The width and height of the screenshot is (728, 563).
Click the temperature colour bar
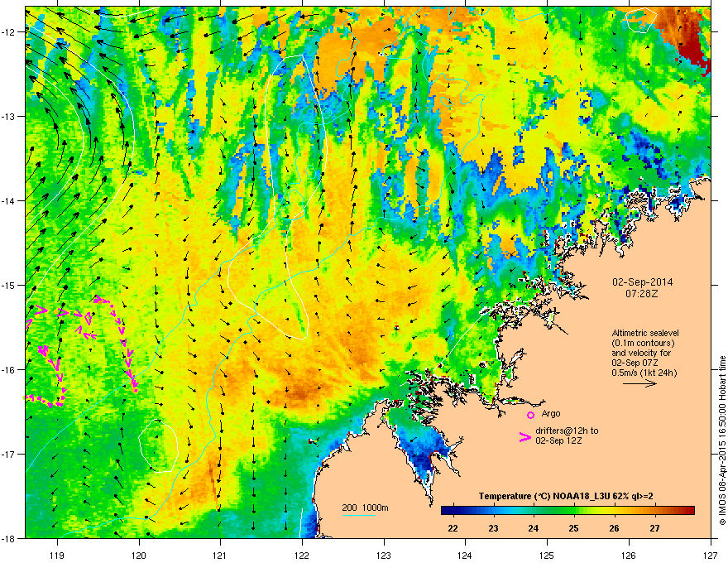568,511
